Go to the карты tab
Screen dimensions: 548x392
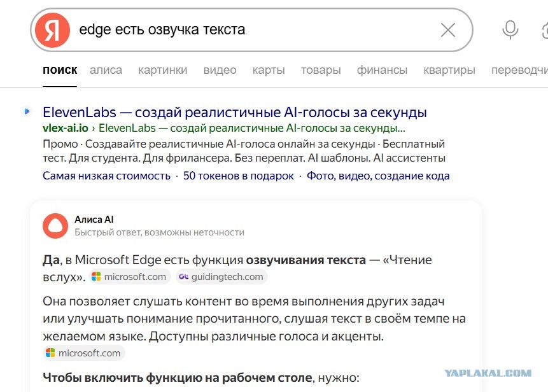pos(269,70)
